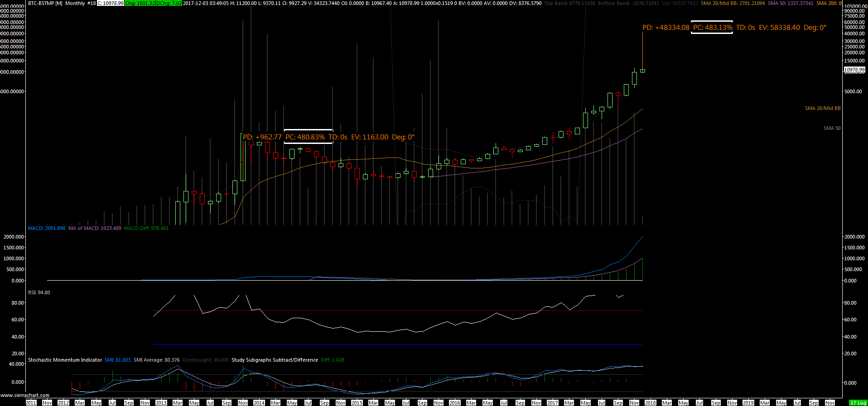The height and width of the screenshot is (406, 868).
Task: Select the Monthly timeframe label
Action: coord(75,3)
